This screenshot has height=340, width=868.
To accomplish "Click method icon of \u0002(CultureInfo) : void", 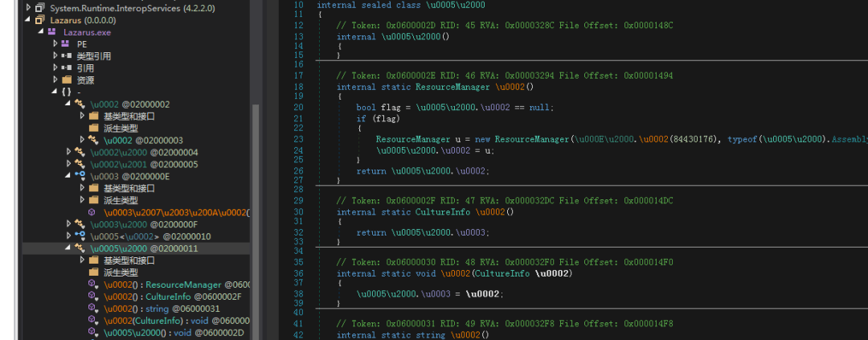I will [93, 321].
